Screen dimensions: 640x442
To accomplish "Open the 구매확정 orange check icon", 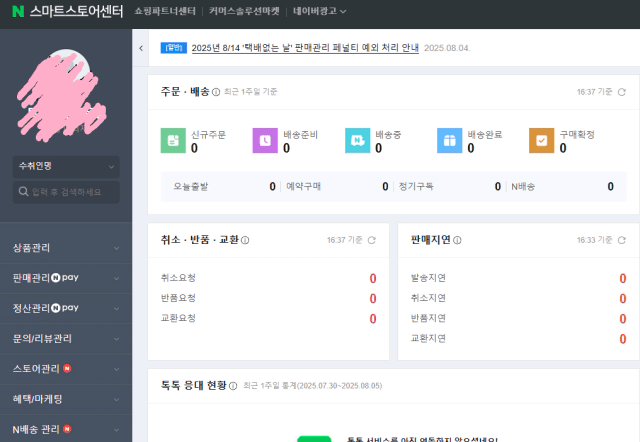I will [x=542, y=140].
